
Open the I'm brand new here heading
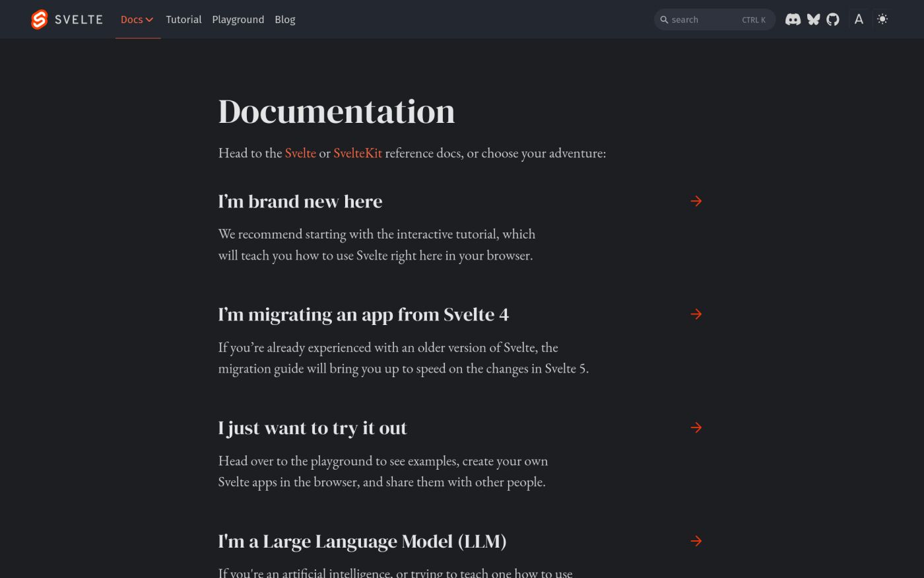tap(300, 201)
